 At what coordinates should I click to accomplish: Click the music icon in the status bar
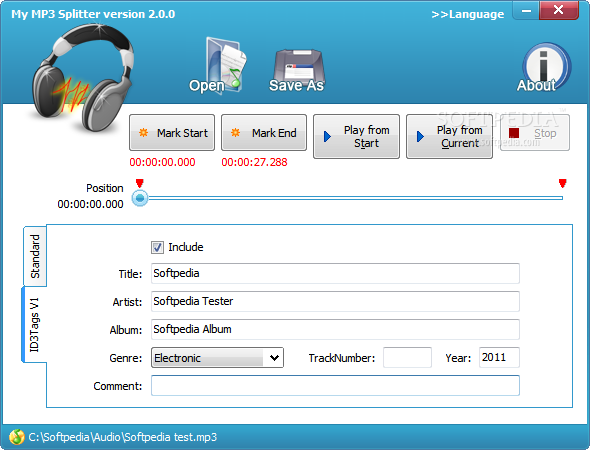pyautogui.click(x=17, y=437)
